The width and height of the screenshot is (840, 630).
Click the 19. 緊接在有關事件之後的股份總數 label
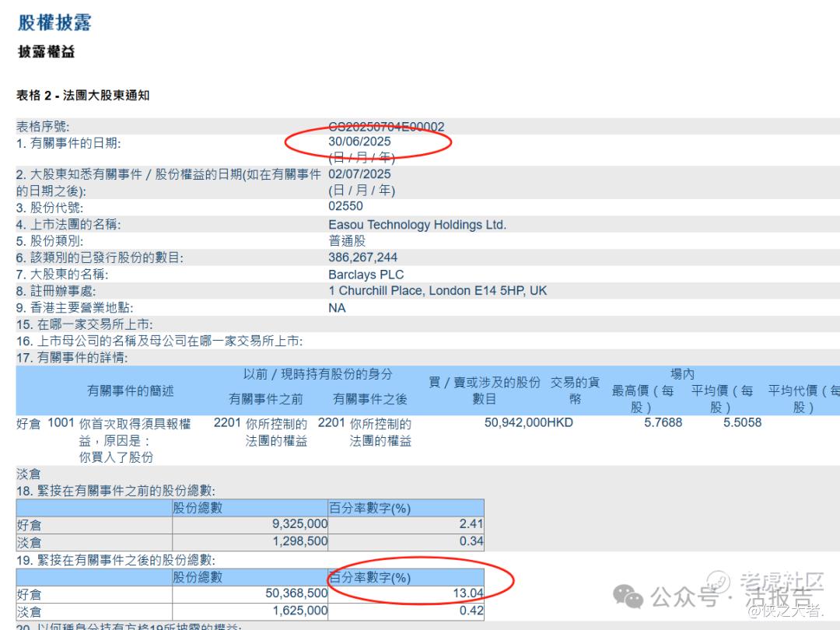[116, 560]
